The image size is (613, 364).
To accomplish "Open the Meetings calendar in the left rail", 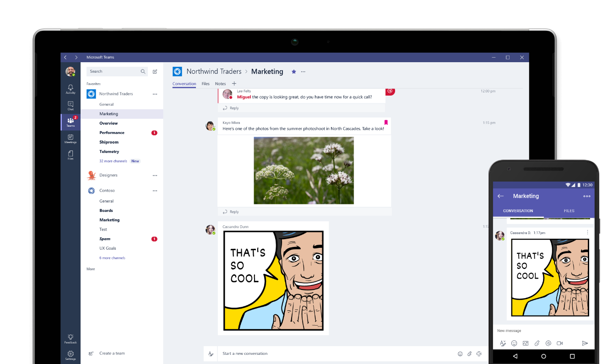I will pos(71,139).
